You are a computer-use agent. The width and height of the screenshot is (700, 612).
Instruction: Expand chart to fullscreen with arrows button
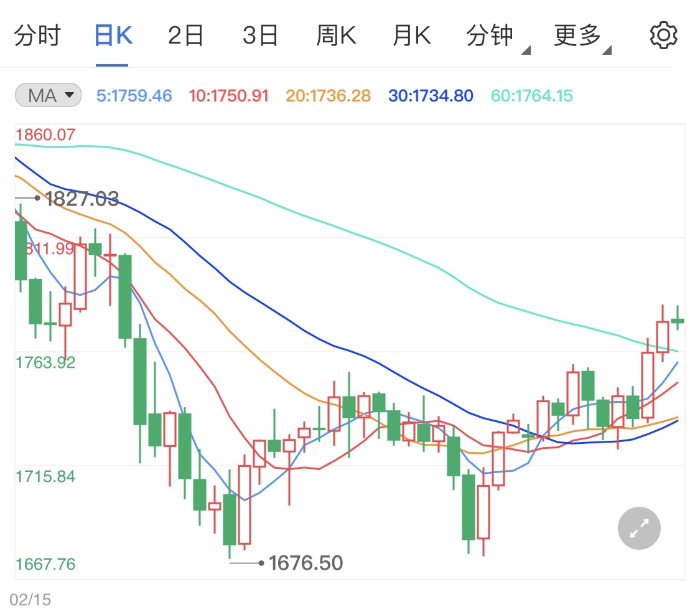639,528
